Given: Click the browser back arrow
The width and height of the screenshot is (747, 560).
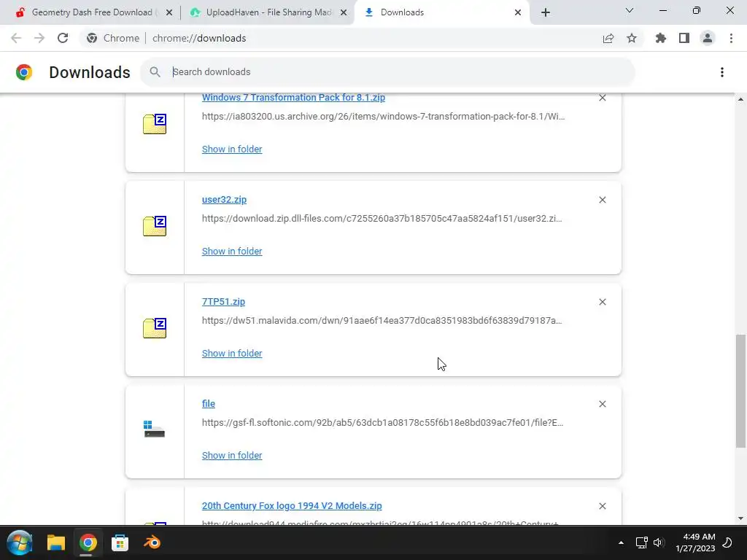Looking at the screenshot, I should click(16, 38).
